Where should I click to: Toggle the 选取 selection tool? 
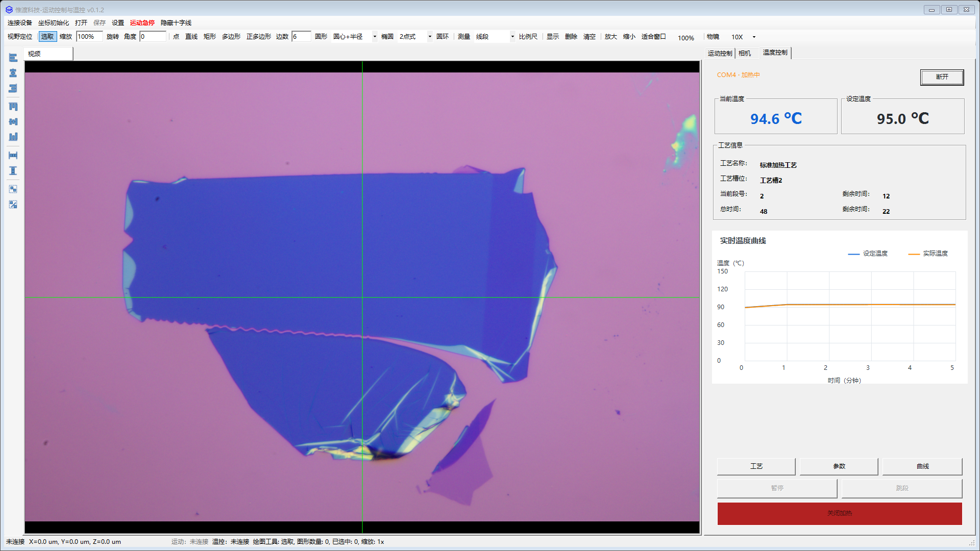(x=47, y=37)
